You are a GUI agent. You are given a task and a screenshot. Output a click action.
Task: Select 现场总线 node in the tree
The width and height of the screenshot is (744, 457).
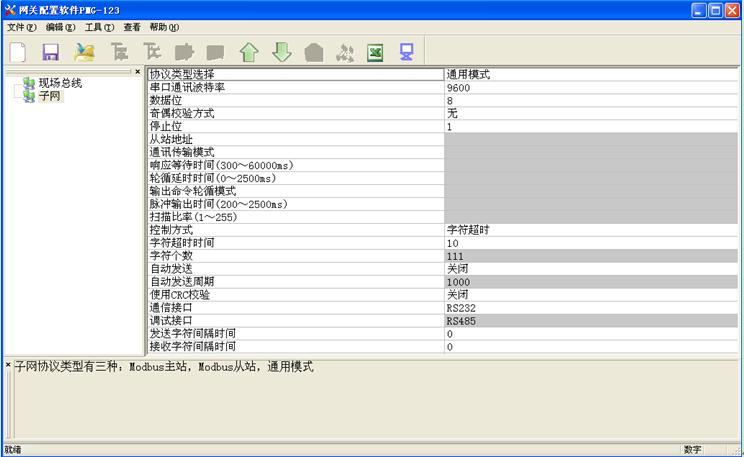point(59,83)
